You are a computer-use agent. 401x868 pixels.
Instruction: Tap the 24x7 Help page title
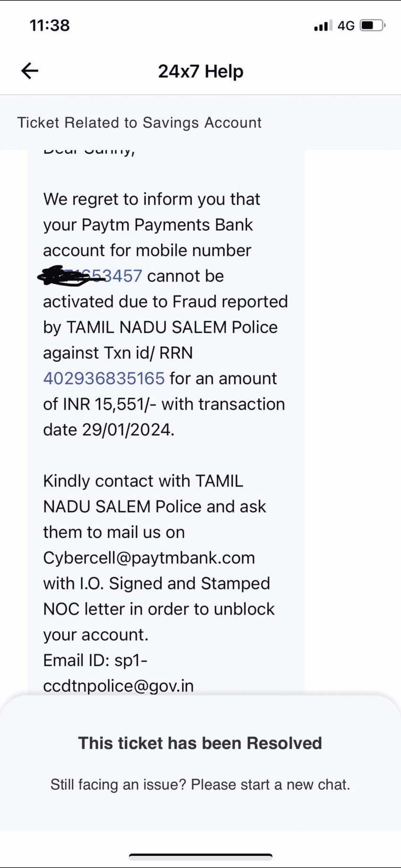coord(200,71)
